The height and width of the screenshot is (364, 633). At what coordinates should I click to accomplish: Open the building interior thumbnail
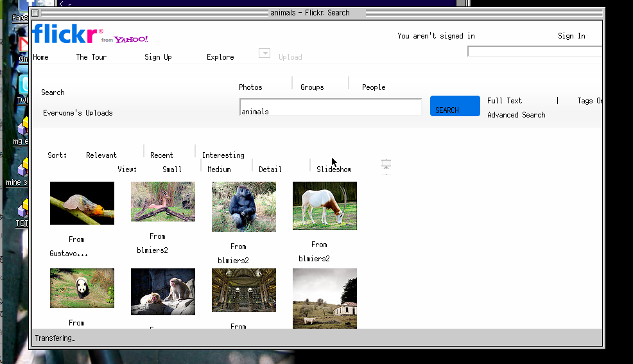click(x=244, y=290)
